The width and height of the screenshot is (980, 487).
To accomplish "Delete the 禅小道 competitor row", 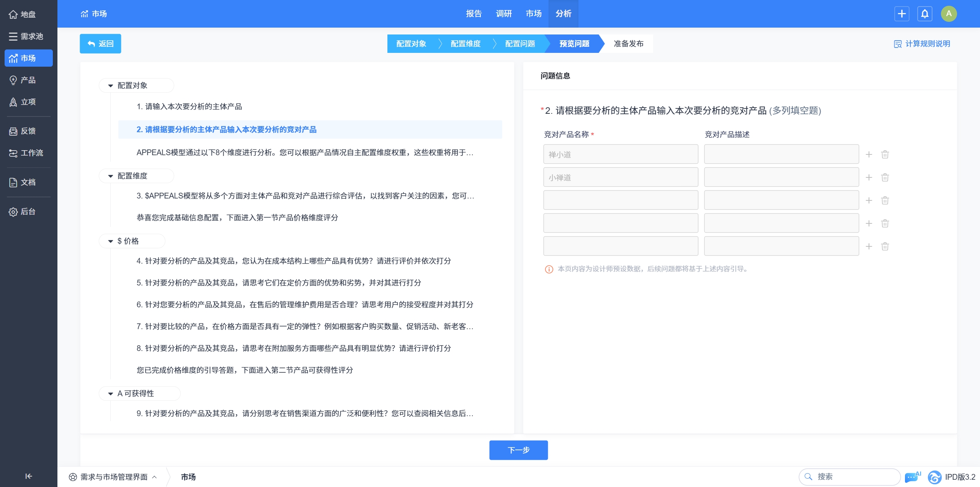I will coord(885,154).
